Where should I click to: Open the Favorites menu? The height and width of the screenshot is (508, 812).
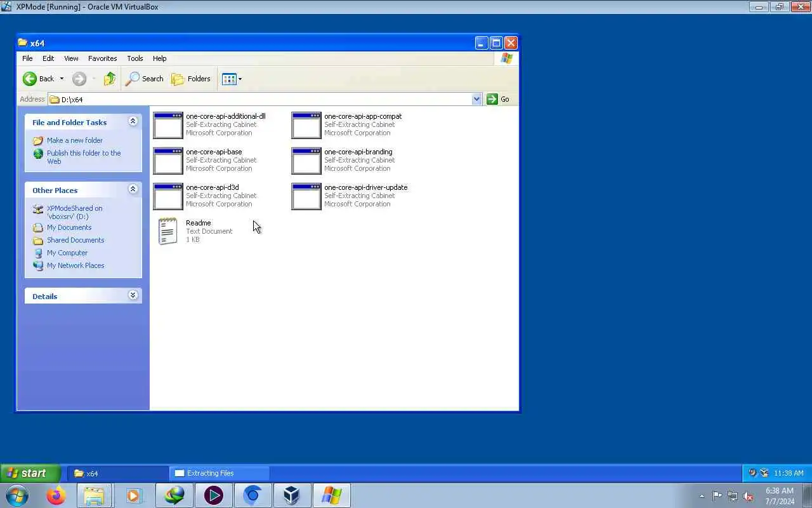(102, 58)
